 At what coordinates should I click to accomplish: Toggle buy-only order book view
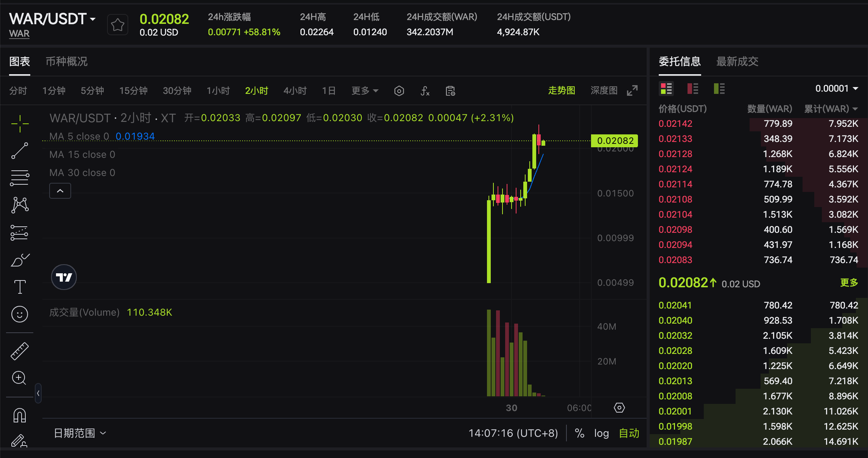tap(719, 89)
